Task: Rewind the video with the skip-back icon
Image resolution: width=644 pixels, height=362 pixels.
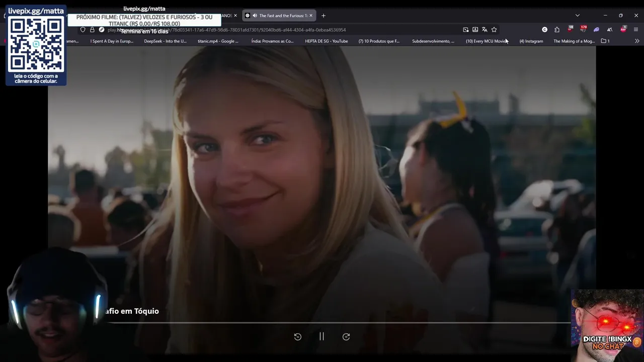Action: click(x=298, y=337)
